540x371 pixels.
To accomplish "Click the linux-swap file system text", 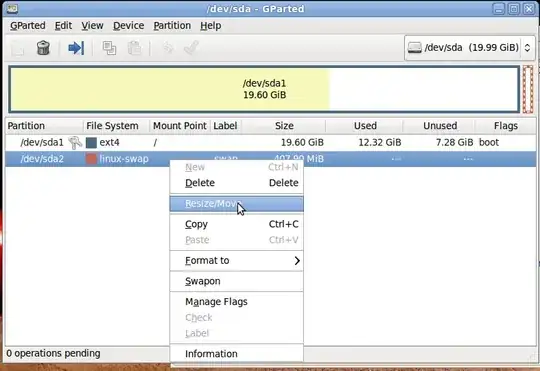I will (x=124, y=159).
